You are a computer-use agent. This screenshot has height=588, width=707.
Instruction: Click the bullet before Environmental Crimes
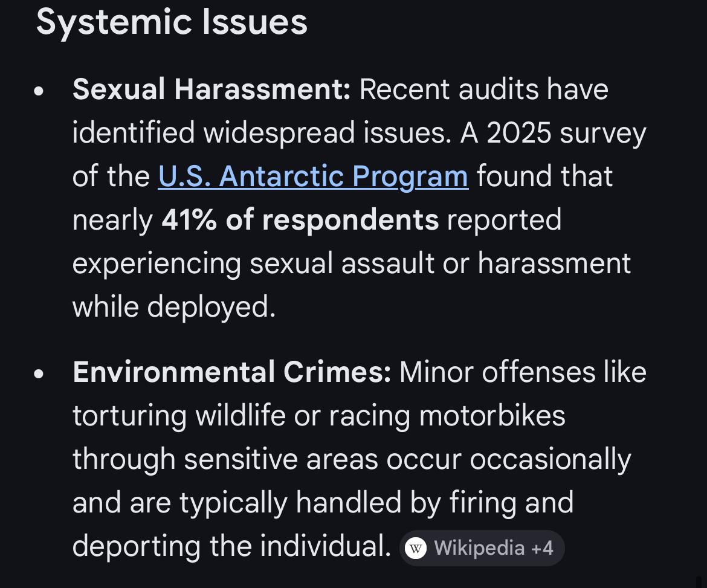[39, 373]
